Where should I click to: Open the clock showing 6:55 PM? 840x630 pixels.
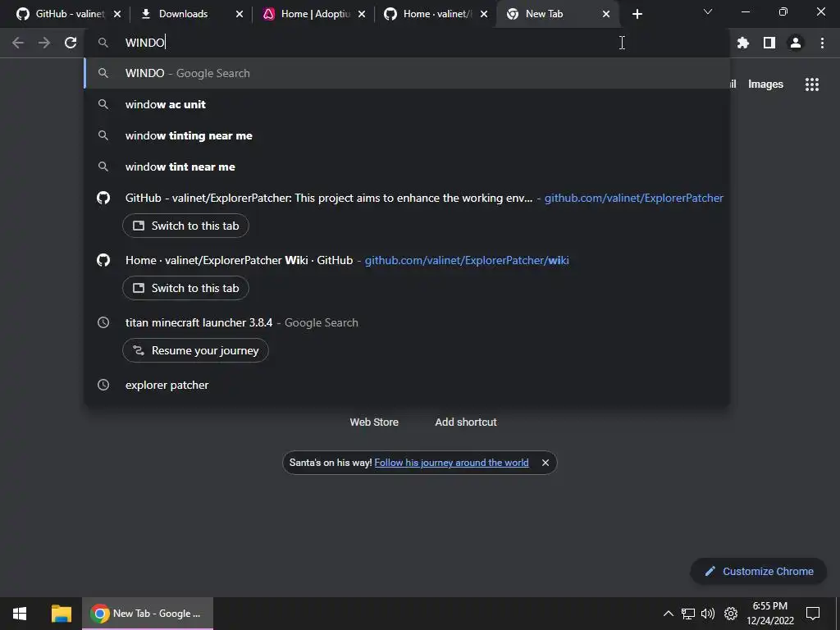click(x=769, y=614)
